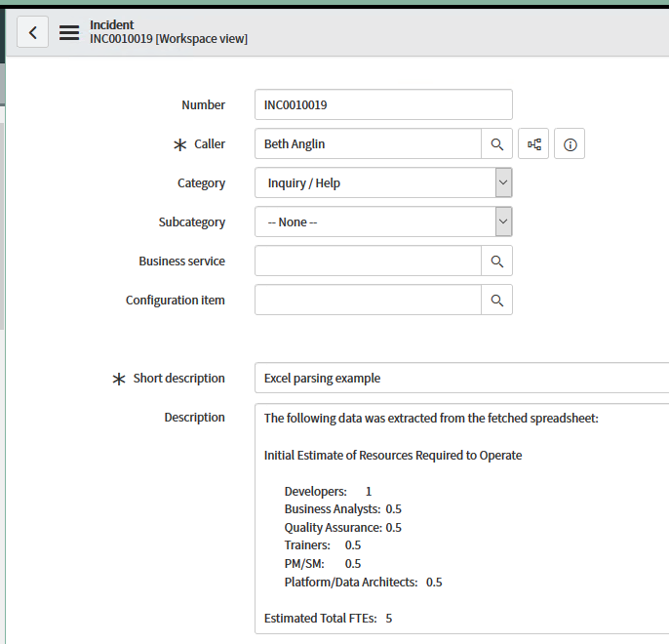Click the Short description field
Viewport: 669px width, 644px height.
click(462, 378)
